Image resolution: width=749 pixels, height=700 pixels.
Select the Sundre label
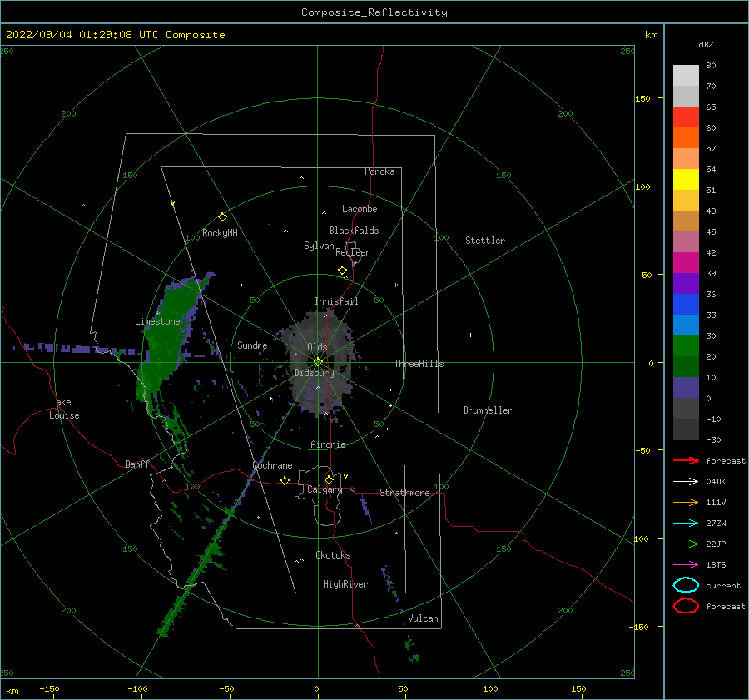tap(252, 345)
